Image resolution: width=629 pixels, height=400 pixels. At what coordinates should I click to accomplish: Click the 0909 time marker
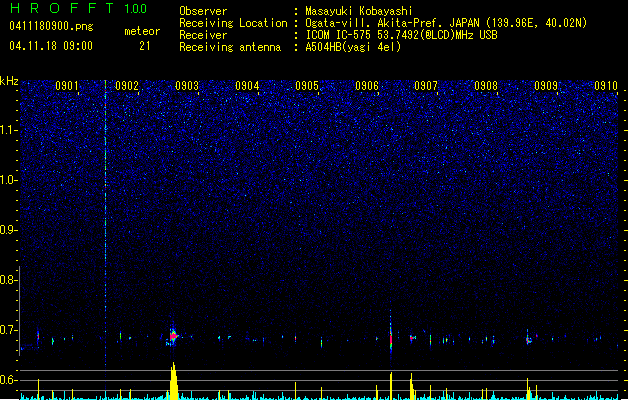pyautogui.click(x=546, y=86)
